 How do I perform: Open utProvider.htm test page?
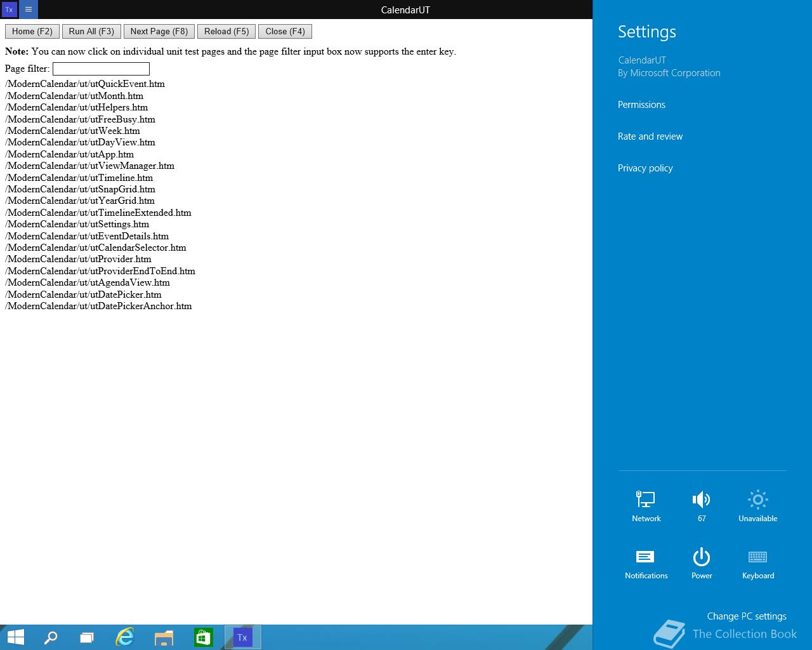78,259
